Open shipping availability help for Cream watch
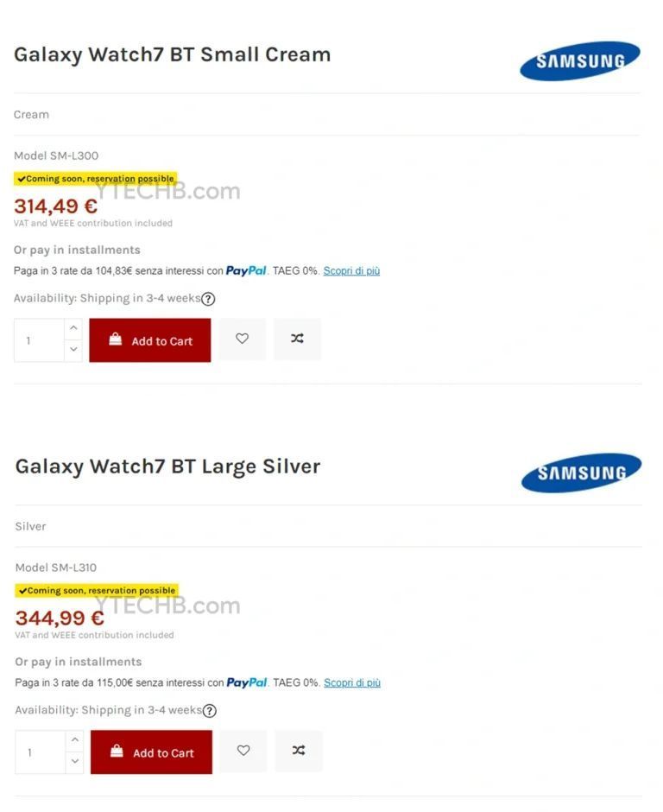The image size is (663, 812). (208, 299)
